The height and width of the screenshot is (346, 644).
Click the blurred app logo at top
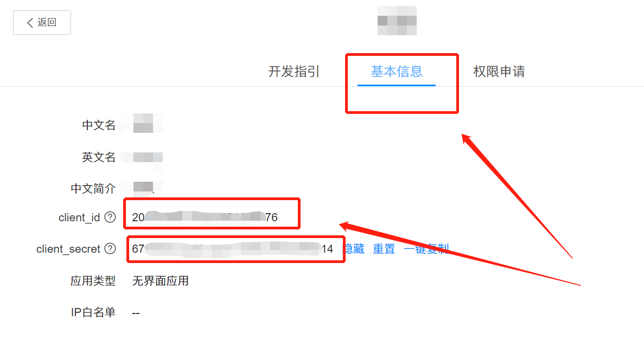tap(397, 21)
